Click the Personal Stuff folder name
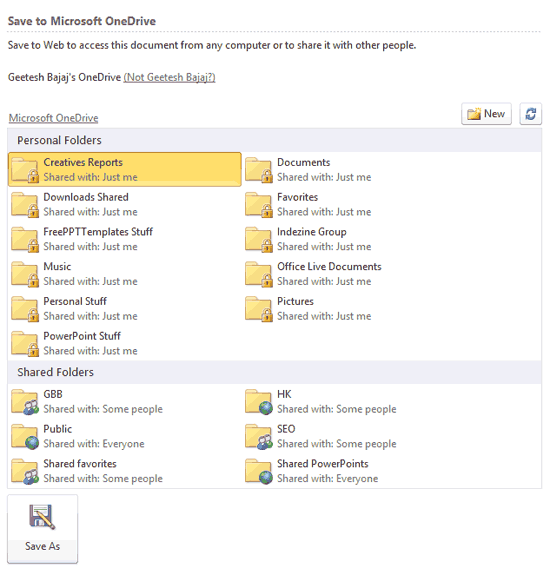Screen dimensions: 550x575 75,301
